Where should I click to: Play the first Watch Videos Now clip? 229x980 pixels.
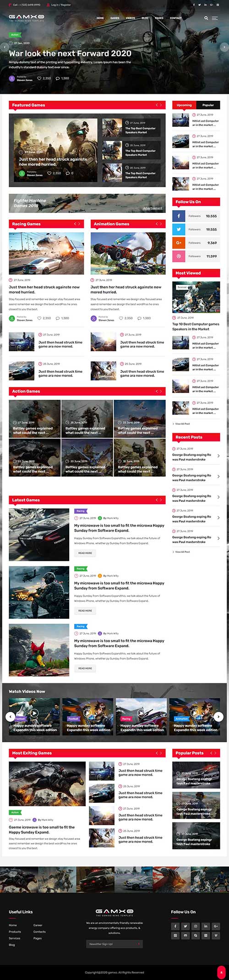coord(34,713)
